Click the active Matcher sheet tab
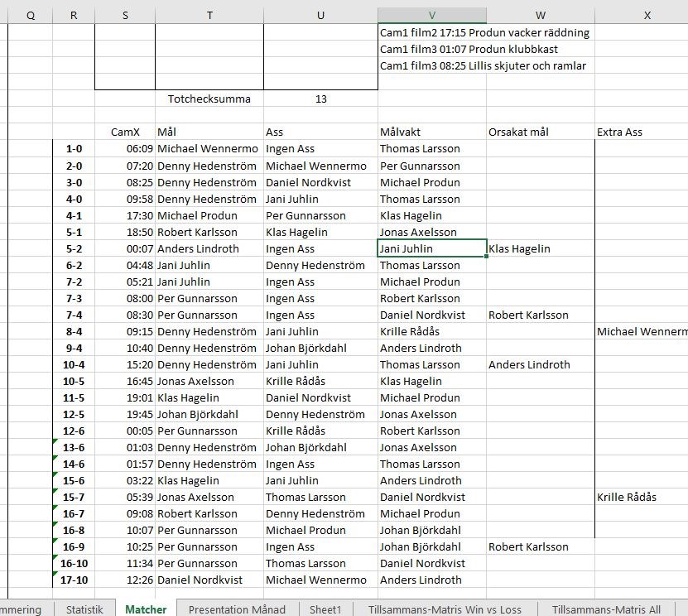This screenshot has height=616, width=688. (146, 609)
